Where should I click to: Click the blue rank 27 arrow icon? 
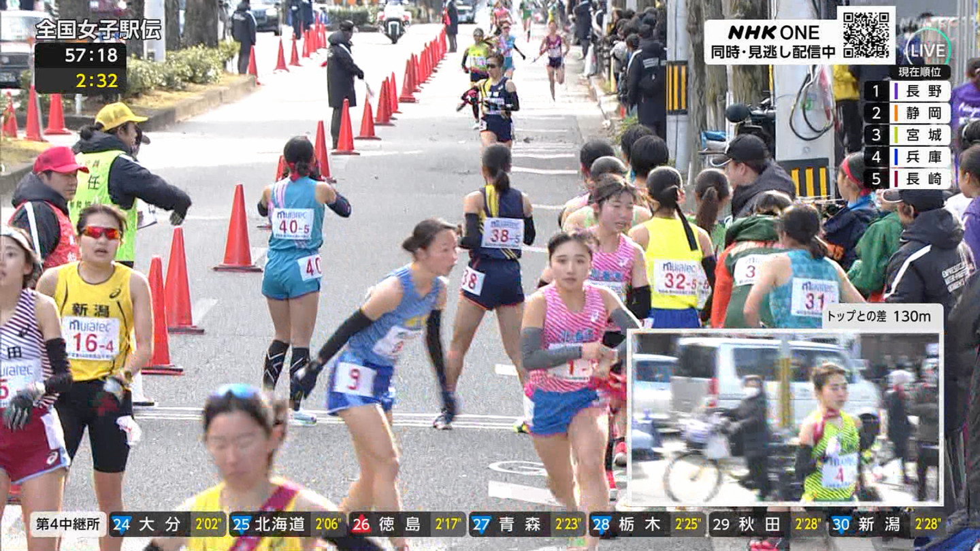pyautogui.click(x=481, y=524)
